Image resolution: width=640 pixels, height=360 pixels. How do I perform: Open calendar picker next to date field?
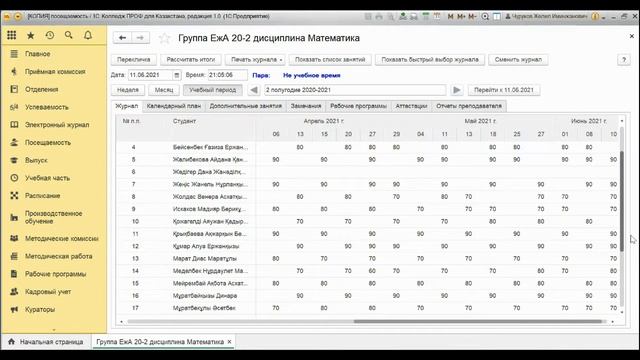[x=176, y=75]
